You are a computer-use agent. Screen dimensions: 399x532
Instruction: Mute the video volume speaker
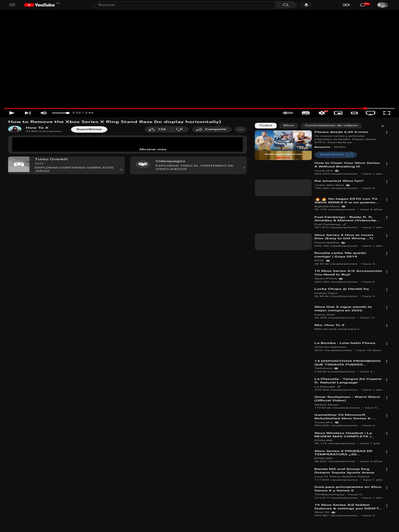point(44,113)
